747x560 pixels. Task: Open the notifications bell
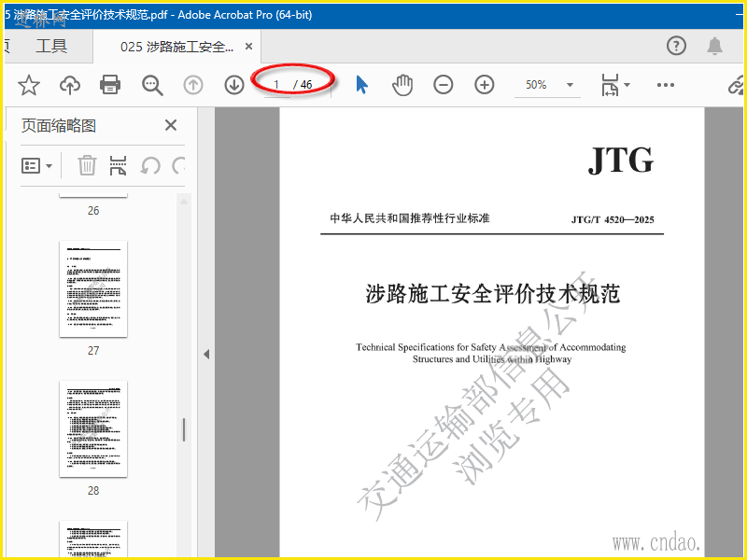pos(714,46)
